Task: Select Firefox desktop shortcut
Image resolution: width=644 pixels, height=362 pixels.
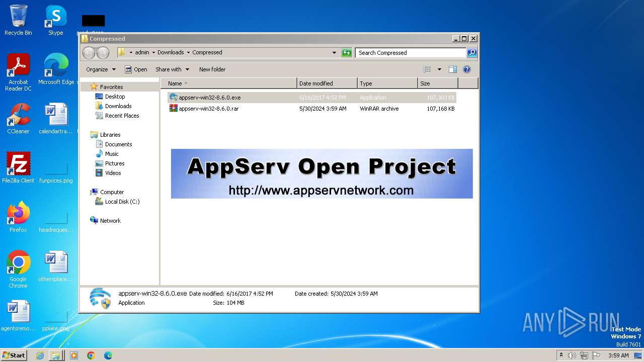Action: [x=18, y=217]
